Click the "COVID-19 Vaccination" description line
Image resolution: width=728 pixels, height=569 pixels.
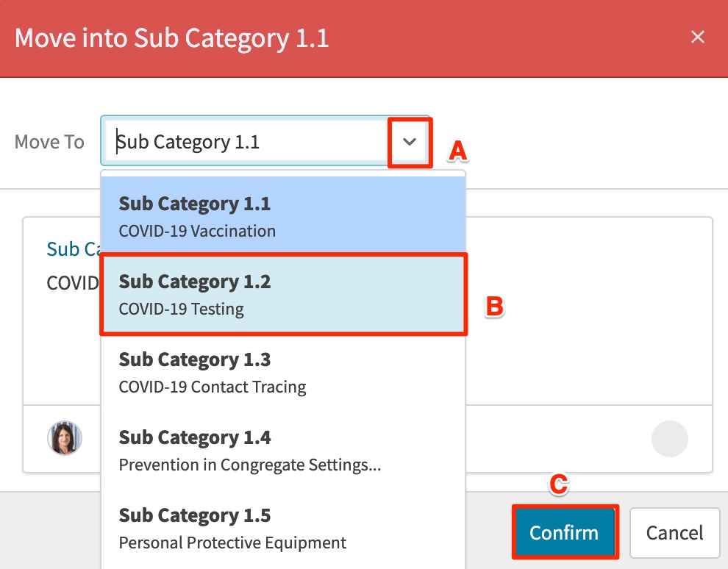[197, 231]
